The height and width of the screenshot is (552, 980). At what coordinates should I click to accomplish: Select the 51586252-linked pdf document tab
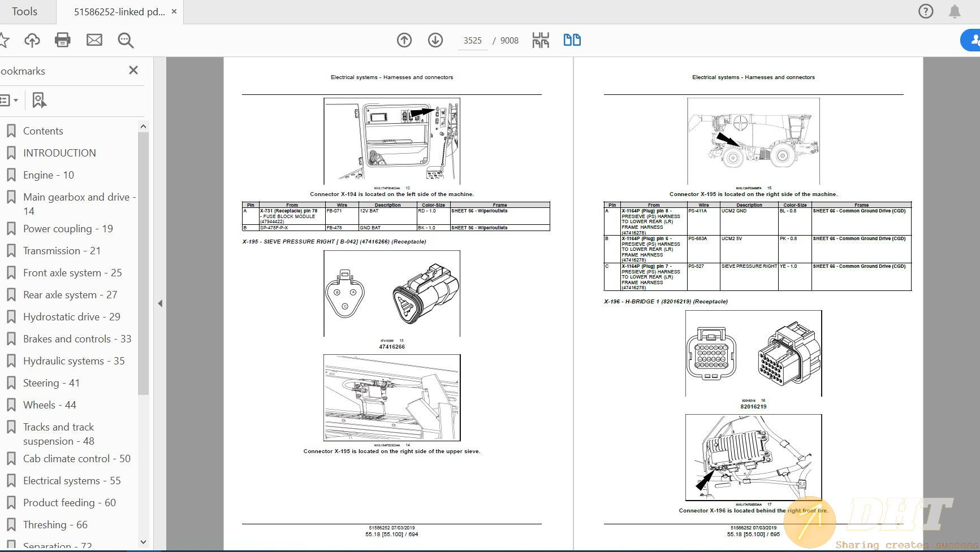pyautogui.click(x=119, y=12)
